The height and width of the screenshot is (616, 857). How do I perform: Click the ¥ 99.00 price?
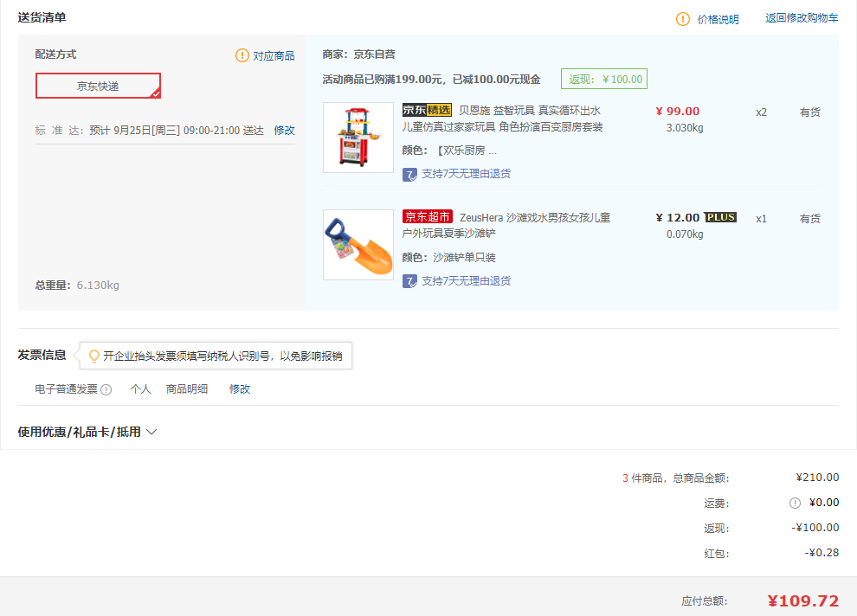678,112
